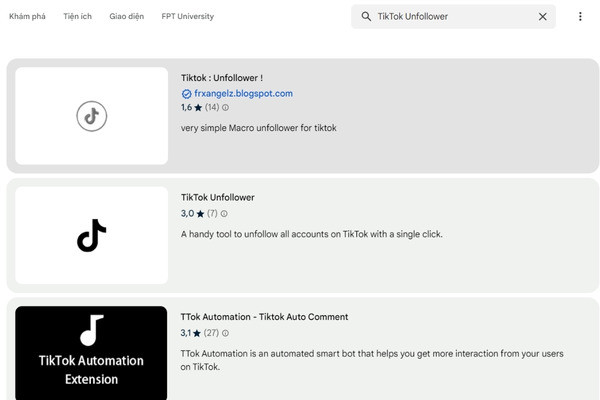Click 'A handy tool to unfollow all accounts' description

click(311, 234)
